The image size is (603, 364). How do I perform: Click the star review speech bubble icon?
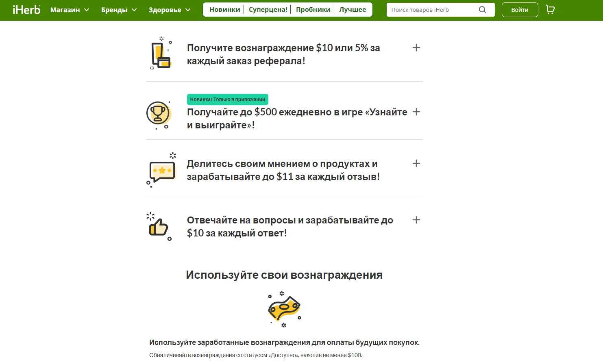coord(161,170)
